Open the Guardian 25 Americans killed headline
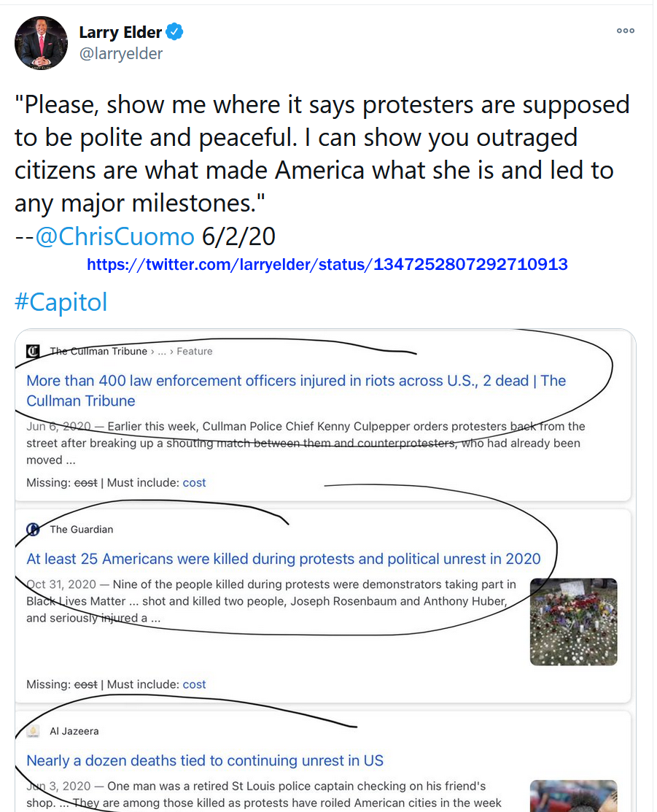 284,559
